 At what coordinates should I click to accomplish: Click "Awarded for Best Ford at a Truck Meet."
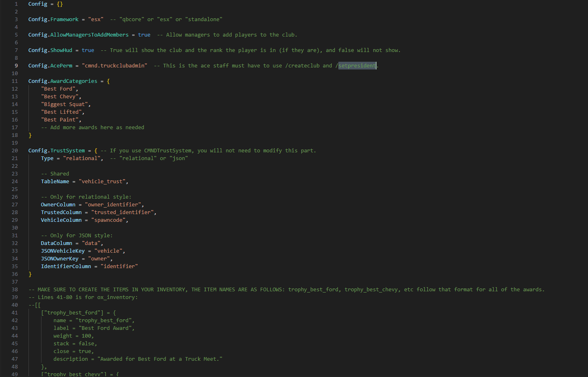point(160,359)
